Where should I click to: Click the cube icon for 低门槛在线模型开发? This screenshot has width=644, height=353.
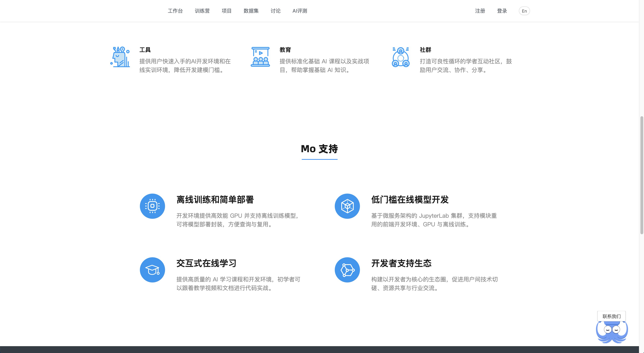click(x=347, y=206)
